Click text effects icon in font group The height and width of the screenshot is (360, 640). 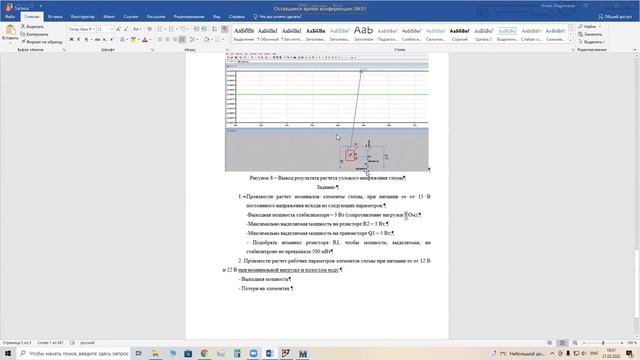pos(122,40)
